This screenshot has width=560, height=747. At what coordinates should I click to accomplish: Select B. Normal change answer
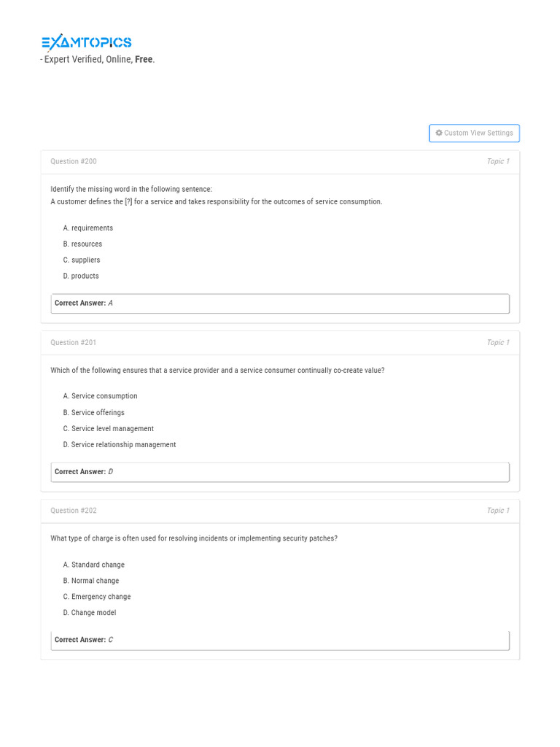(91, 581)
